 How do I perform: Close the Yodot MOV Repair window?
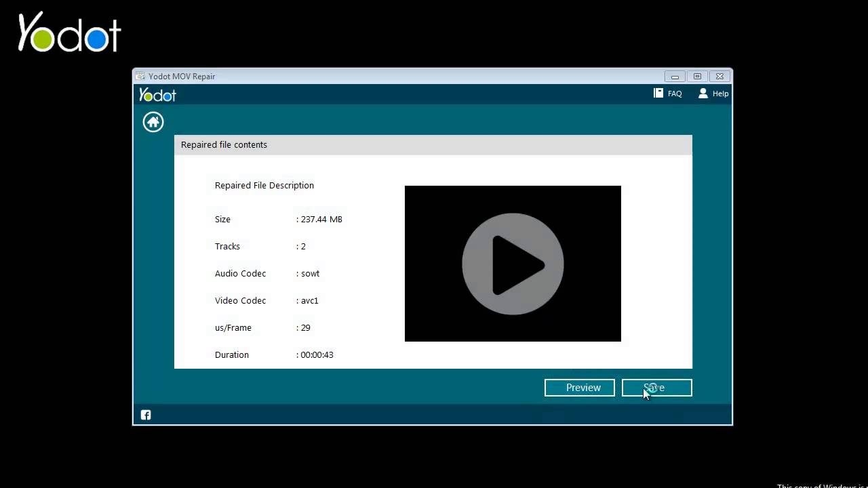click(x=719, y=77)
